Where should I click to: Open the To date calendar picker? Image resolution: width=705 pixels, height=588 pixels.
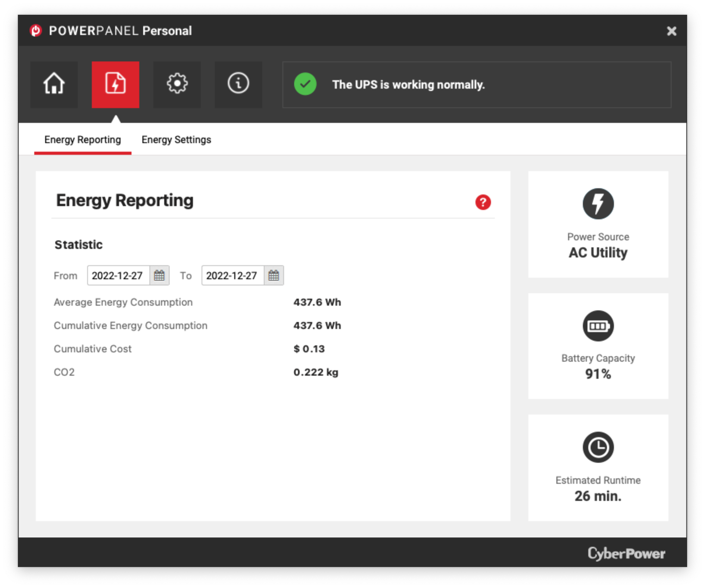click(x=274, y=275)
